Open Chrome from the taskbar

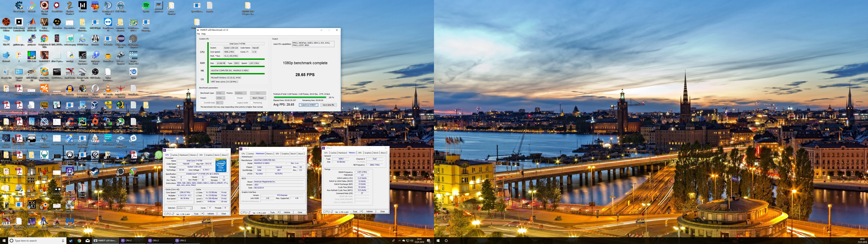(x=79, y=241)
